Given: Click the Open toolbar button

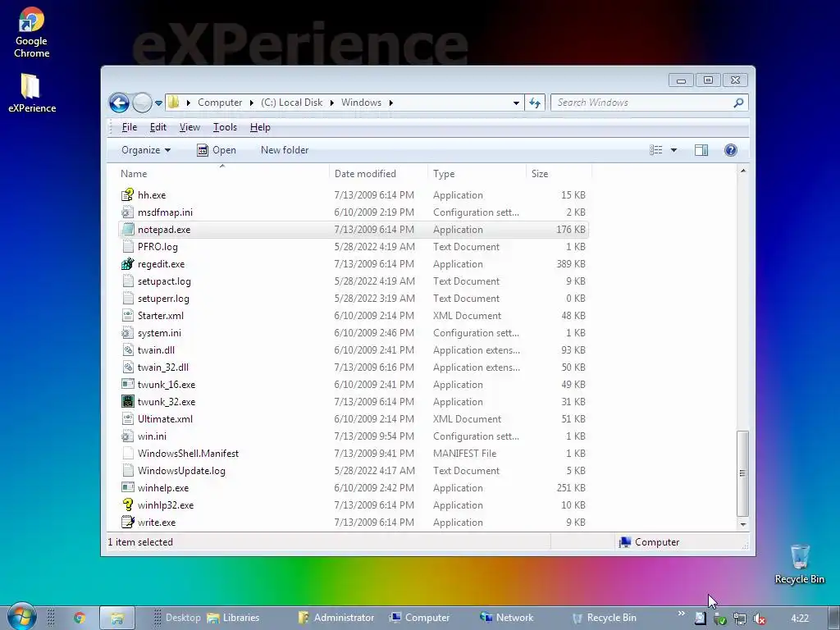Looking at the screenshot, I should 217,150.
